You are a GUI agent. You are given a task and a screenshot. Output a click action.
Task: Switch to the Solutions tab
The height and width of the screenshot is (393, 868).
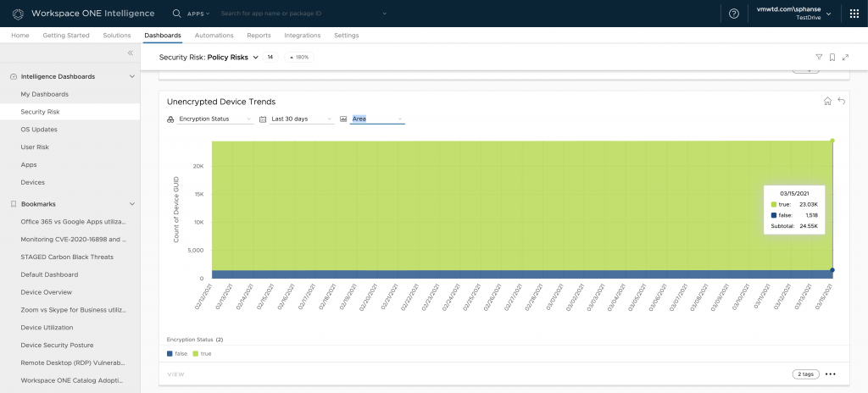pos(117,36)
